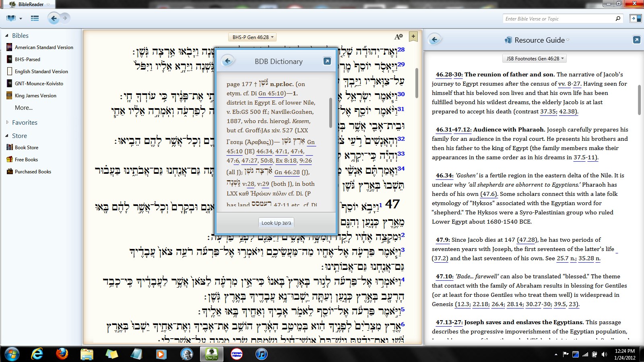Image resolution: width=644 pixels, height=362 pixels.
Task: Click More... under the Bibles list
Action: click(24, 108)
